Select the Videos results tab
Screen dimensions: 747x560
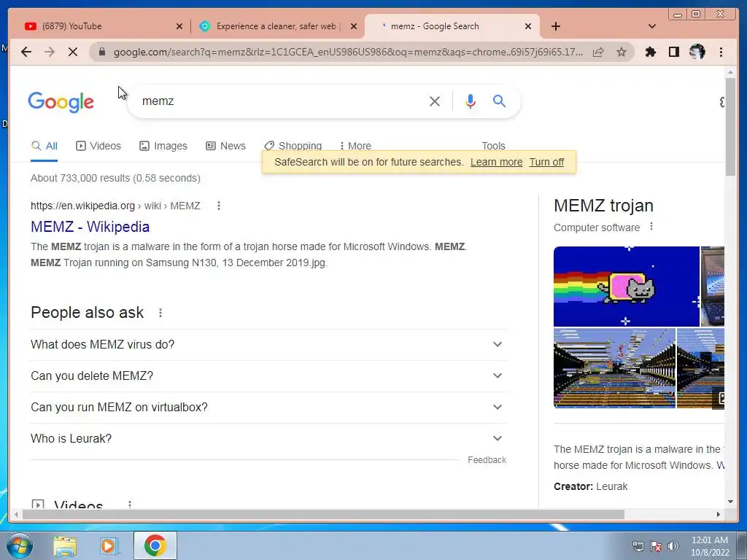tap(98, 146)
